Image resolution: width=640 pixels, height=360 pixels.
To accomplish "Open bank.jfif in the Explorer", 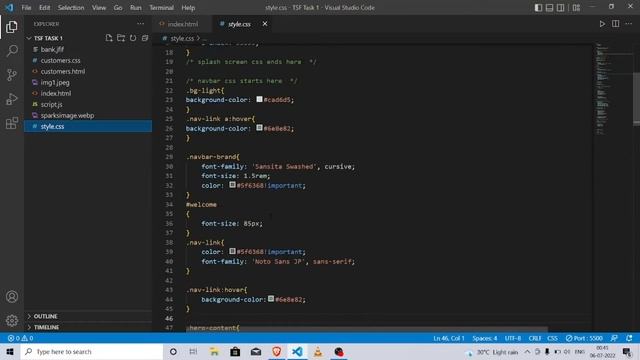I will click(52, 49).
